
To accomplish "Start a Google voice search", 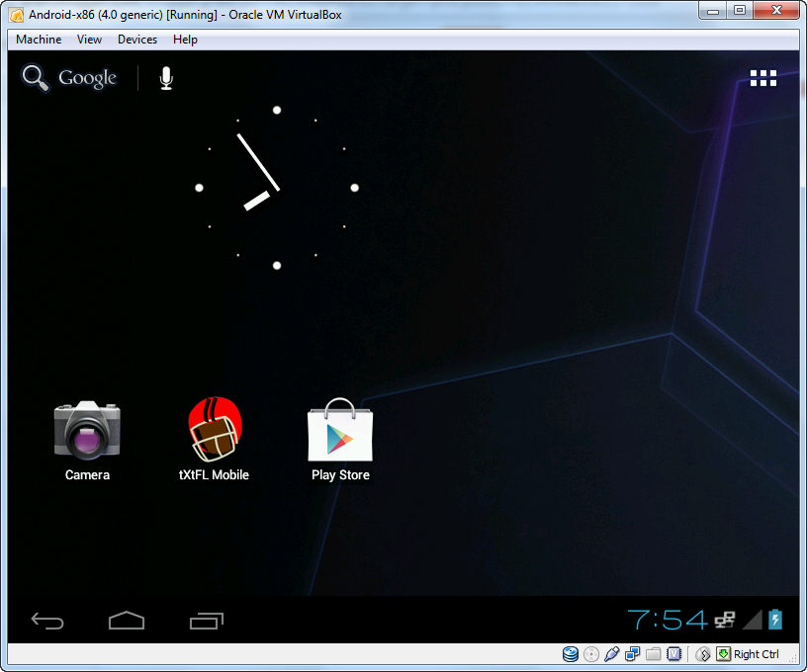I will (165, 77).
